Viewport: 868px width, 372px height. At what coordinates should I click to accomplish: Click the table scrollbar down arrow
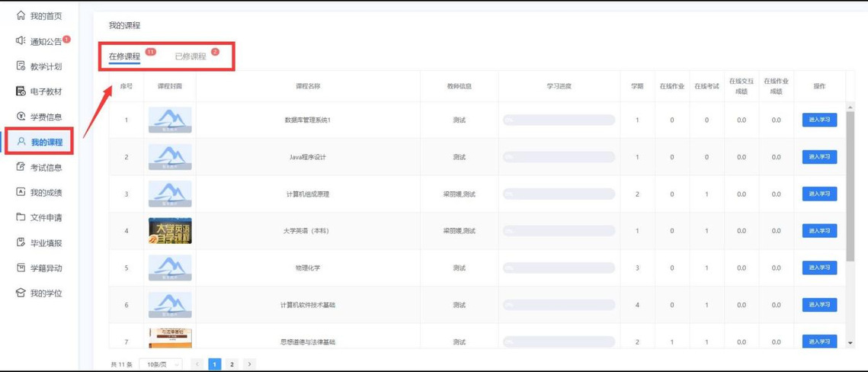coord(850,343)
